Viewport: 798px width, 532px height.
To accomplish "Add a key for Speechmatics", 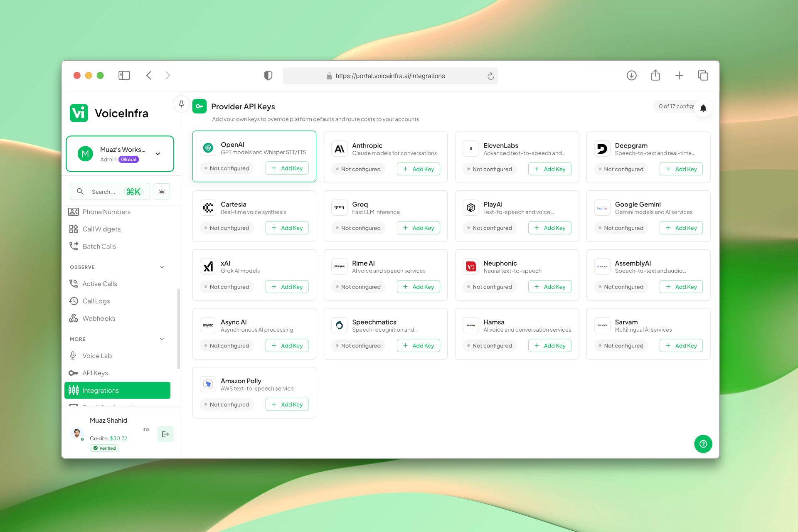I will (419, 346).
